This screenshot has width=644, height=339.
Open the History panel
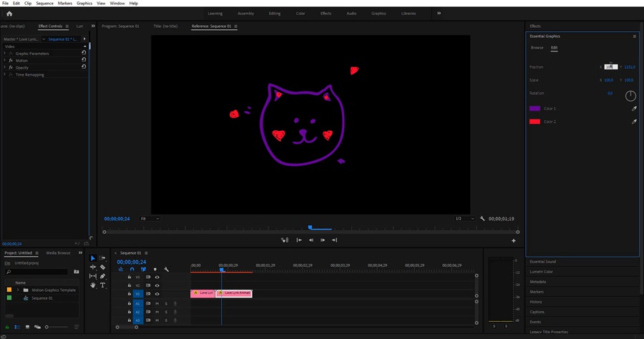pos(535,302)
